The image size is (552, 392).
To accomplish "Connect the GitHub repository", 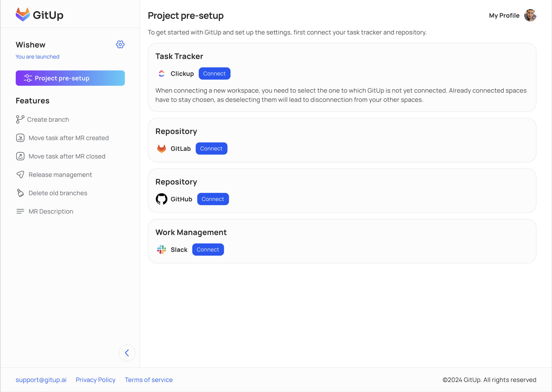I will pos(213,199).
